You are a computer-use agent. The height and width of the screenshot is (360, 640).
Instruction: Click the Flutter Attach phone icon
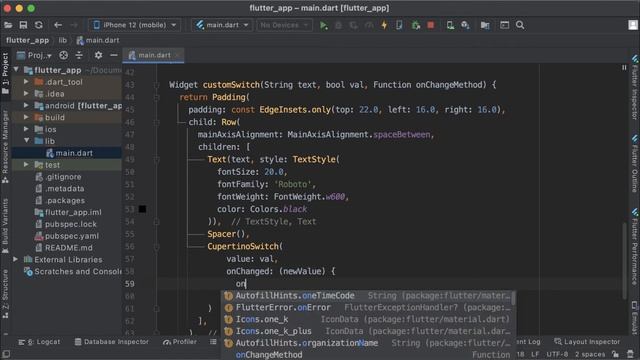[x=399, y=25]
